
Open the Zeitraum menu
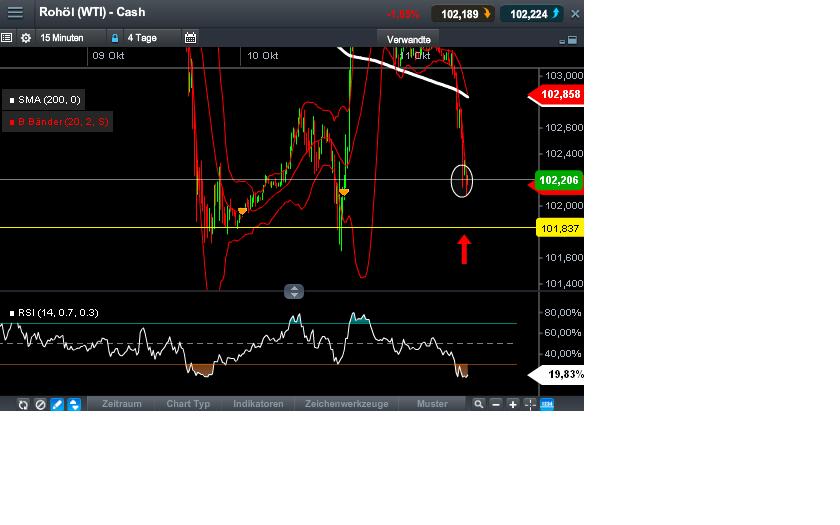[122, 404]
